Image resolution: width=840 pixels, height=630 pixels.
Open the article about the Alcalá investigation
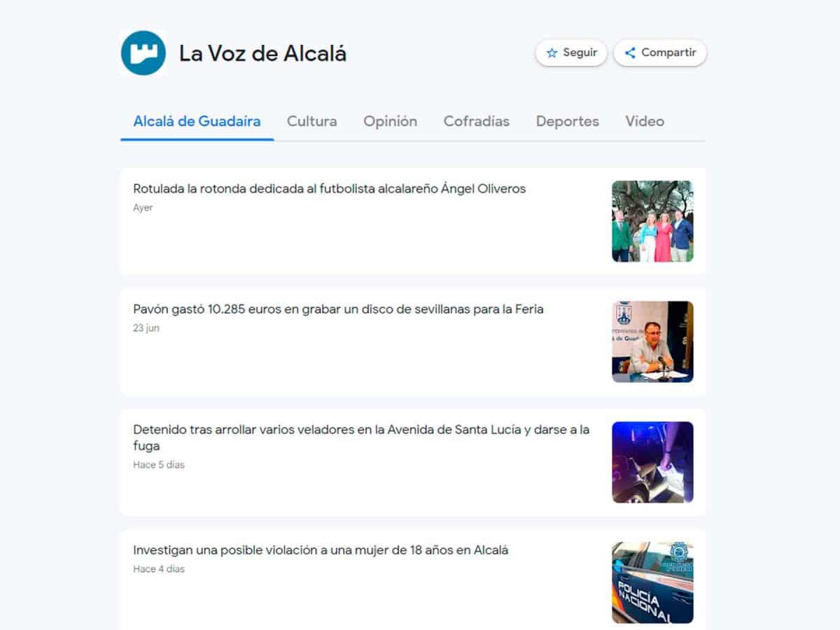(321, 550)
